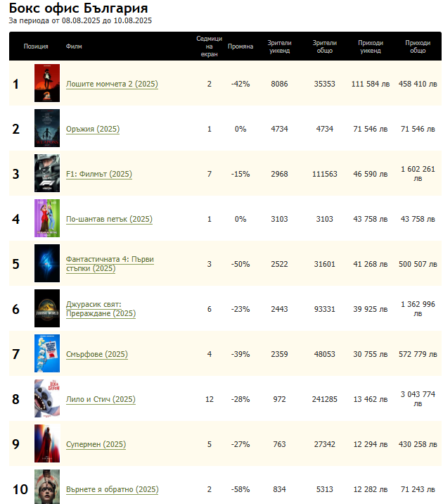Click the Оръжия poster thumbnail
This screenshot has height=504, width=443.
pyautogui.click(x=47, y=128)
